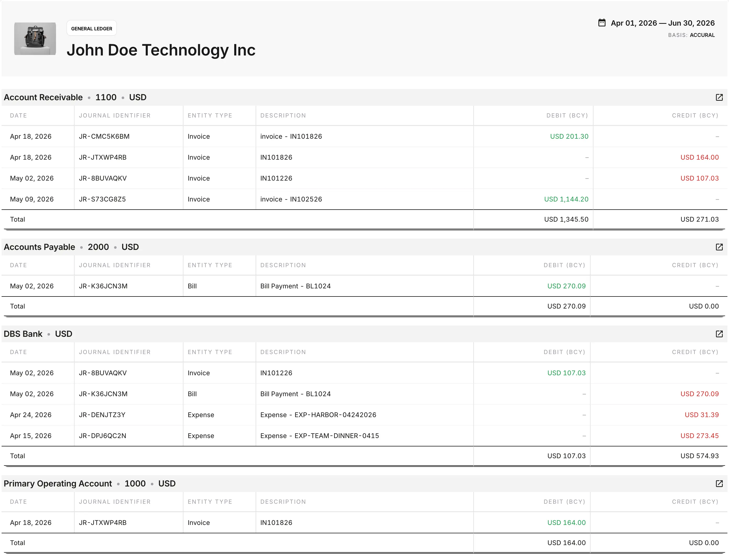Click debit USD 107.03 in DBS Bank row
Screen dimensions: 729x560
click(566, 373)
